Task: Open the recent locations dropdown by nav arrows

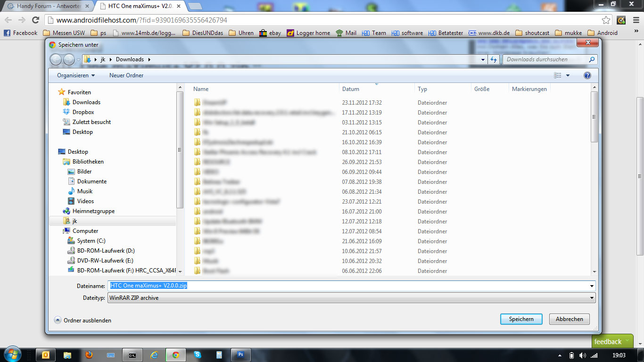Action: coord(78,59)
